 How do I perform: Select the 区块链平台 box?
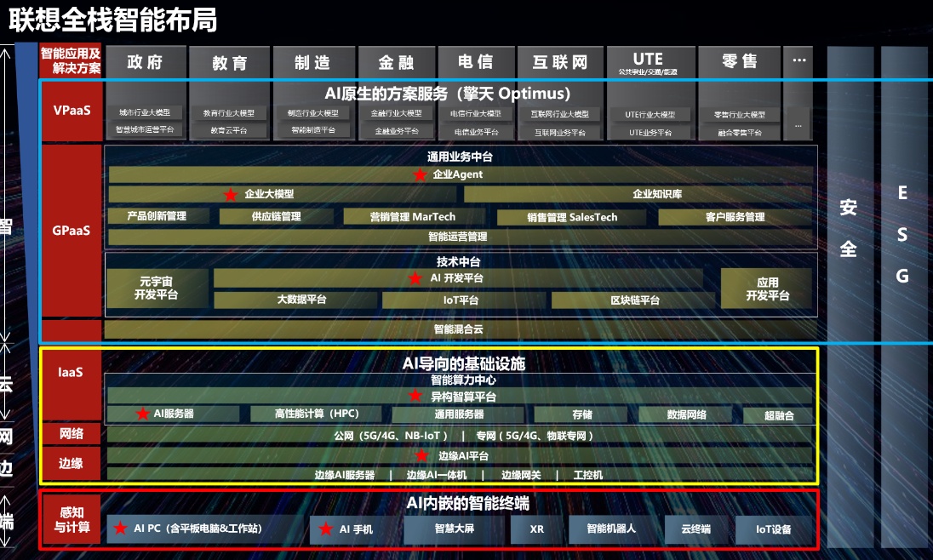point(632,300)
